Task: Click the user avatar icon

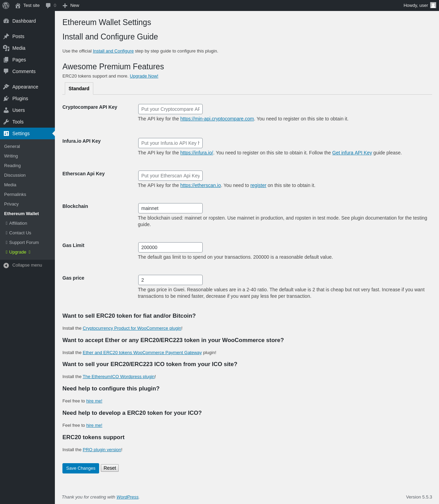Action: tap(433, 5)
